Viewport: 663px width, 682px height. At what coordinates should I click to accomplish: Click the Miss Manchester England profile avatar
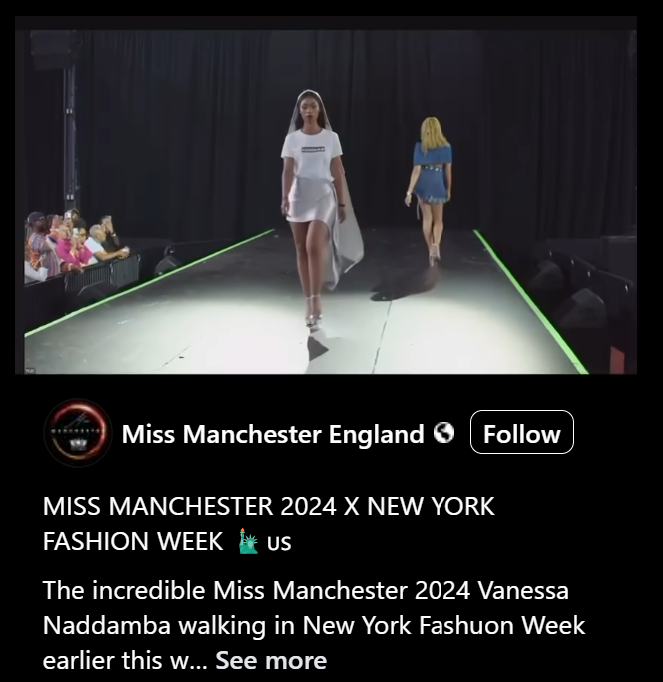point(78,433)
